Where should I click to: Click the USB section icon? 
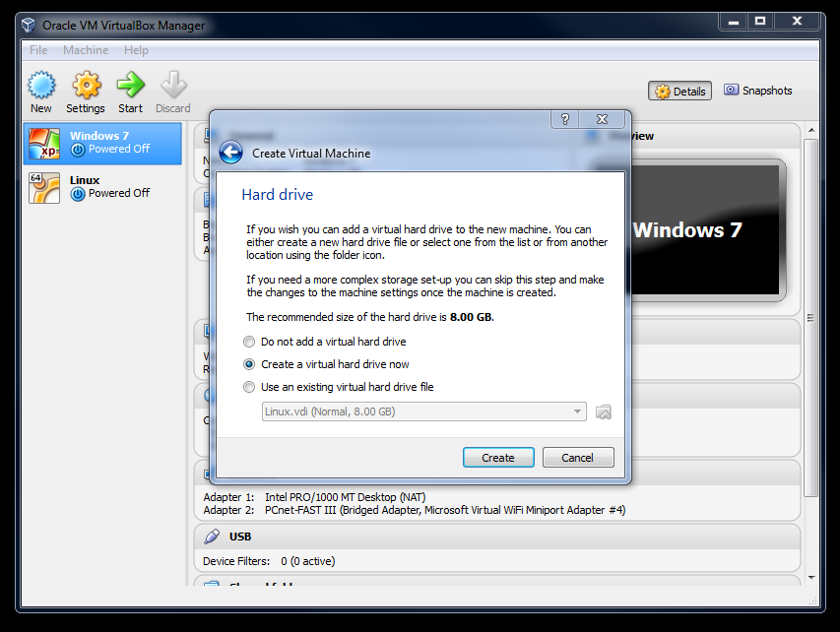click(212, 537)
